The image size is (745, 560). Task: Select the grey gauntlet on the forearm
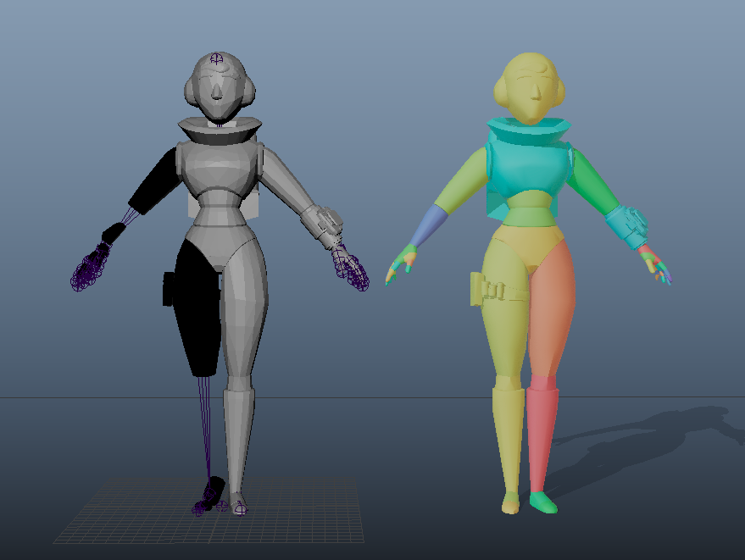coord(322,225)
